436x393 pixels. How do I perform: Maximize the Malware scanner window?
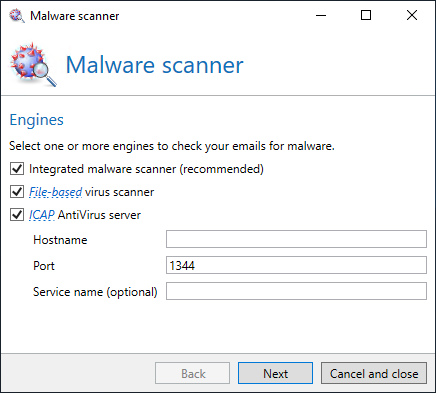click(366, 15)
